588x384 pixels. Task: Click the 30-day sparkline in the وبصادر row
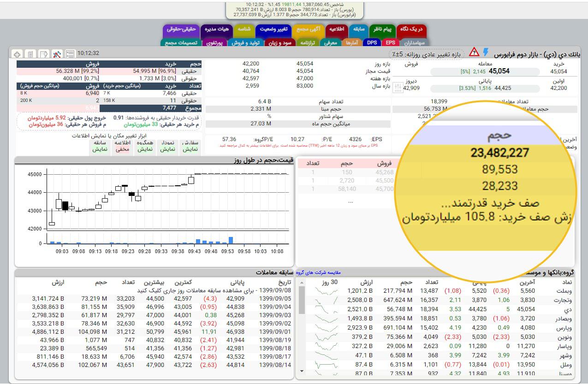[326, 319]
